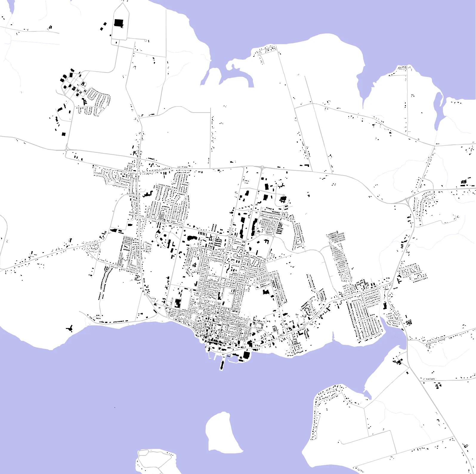The image size is (476, 474).
Task: Select the roundabout on the western highway
Action: pos(66,150)
